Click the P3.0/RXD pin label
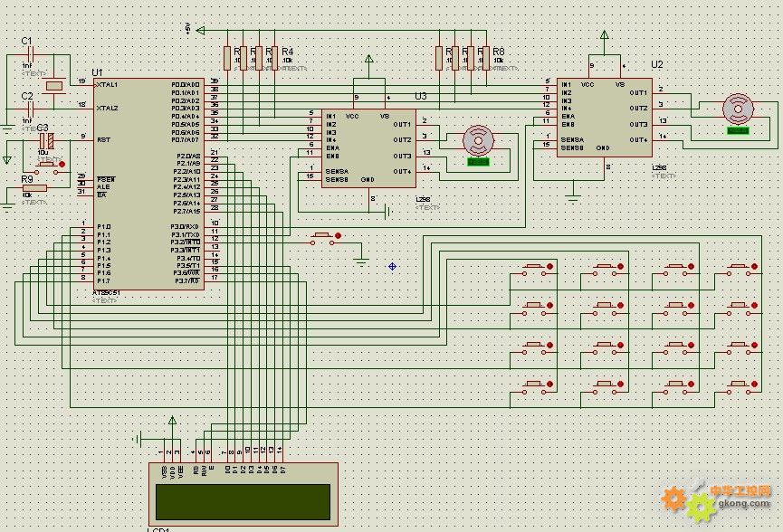The height and width of the screenshot is (532, 783). [186, 226]
